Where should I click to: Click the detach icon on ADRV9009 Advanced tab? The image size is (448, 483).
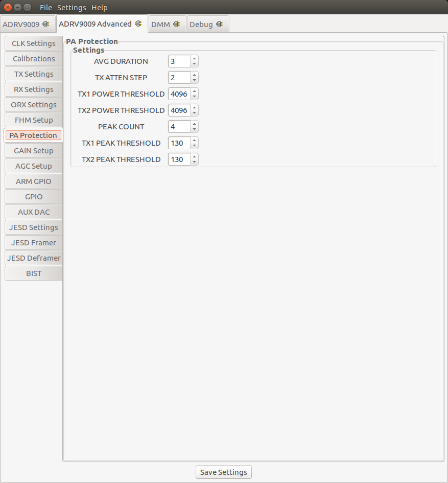click(x=138, y=24)
